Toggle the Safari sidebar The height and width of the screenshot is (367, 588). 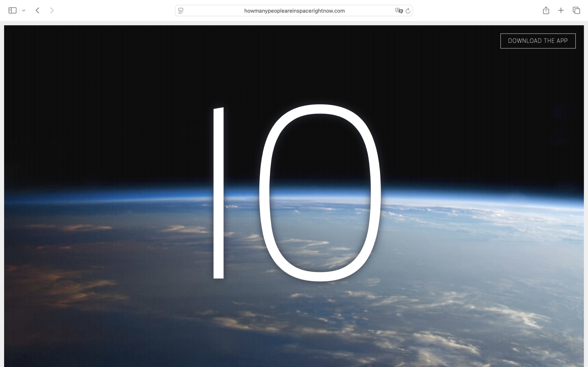[12, 11]
